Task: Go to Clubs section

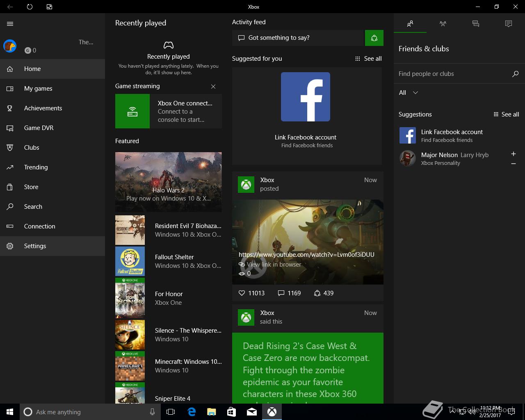Action: pyautogui.click(x=52, y=148)
